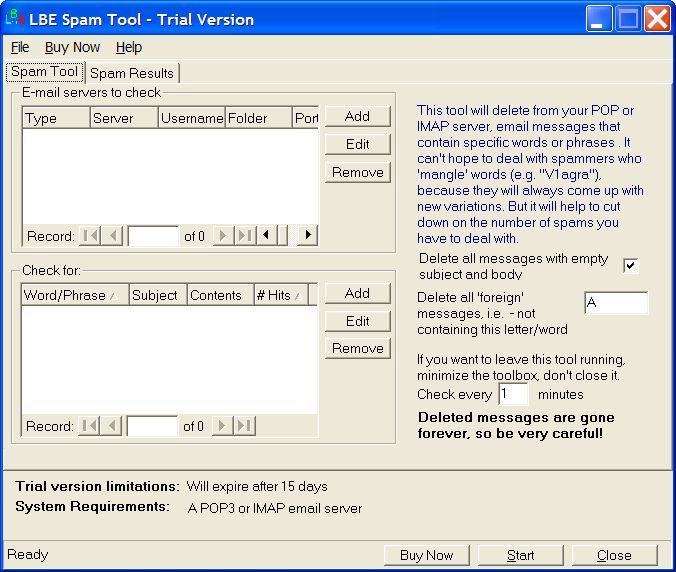Sort by Word/Phrase column header
The height and width of the screenshot is (572, 676).
point(75,295)
